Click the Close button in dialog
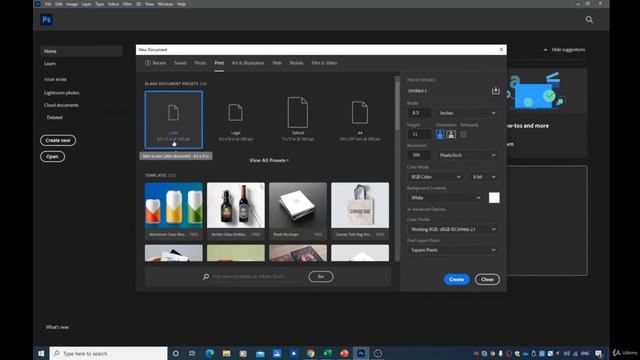This screenshot has height=360, width=640. tap(487, 280)
